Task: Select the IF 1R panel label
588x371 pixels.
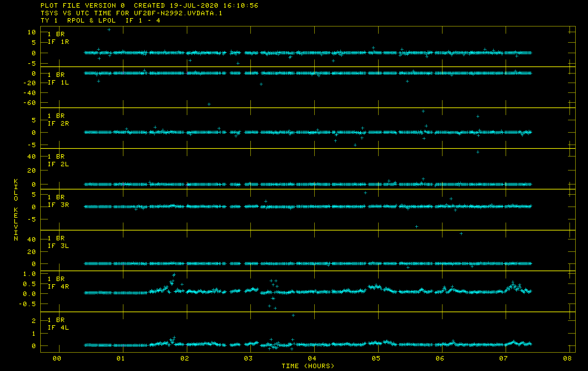Action: tap(58, 42)
